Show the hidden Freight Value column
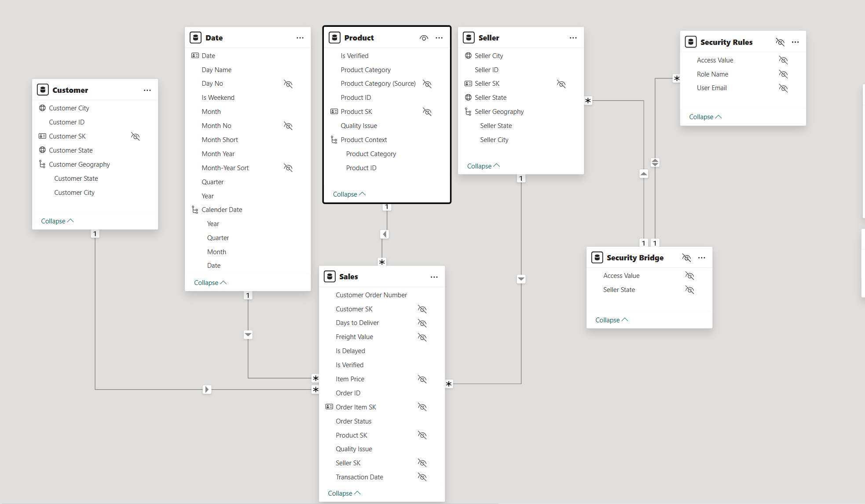Screen dimensions: 865x504 coord(422,337)
